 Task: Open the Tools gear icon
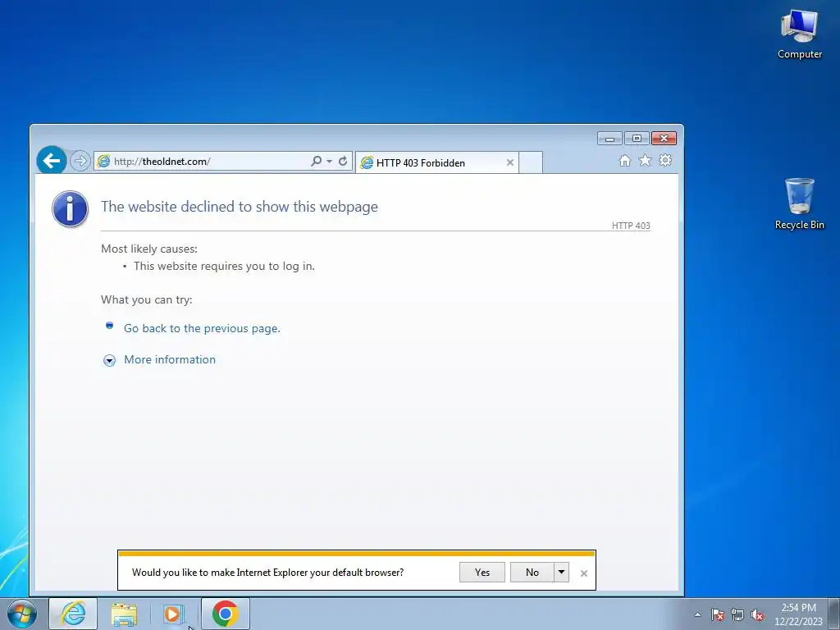click(665, 160)
